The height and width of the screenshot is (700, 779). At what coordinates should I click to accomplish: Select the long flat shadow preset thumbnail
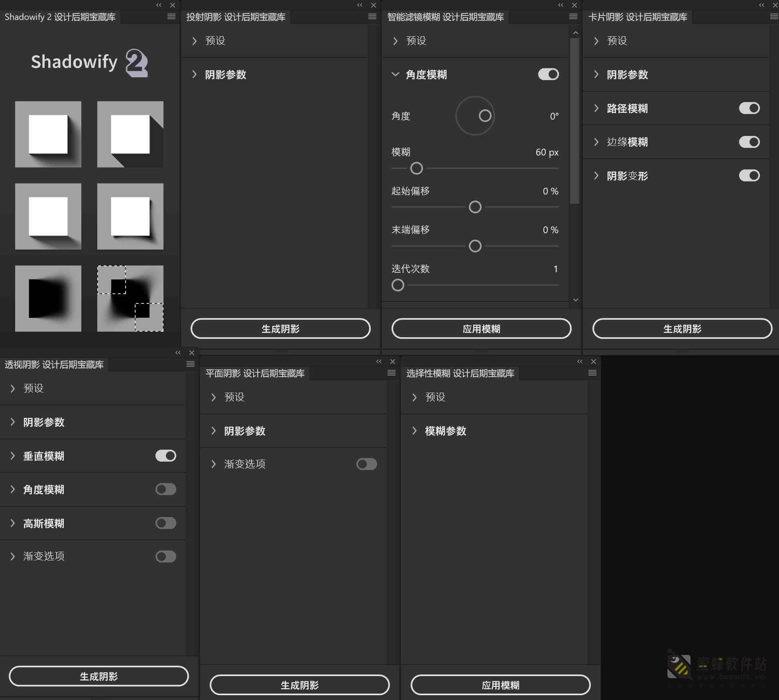coord(130,134)
